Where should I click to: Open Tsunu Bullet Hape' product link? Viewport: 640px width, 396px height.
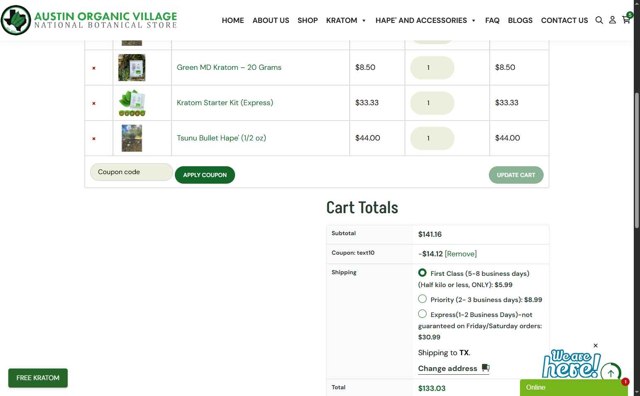[x=221, y=138]
